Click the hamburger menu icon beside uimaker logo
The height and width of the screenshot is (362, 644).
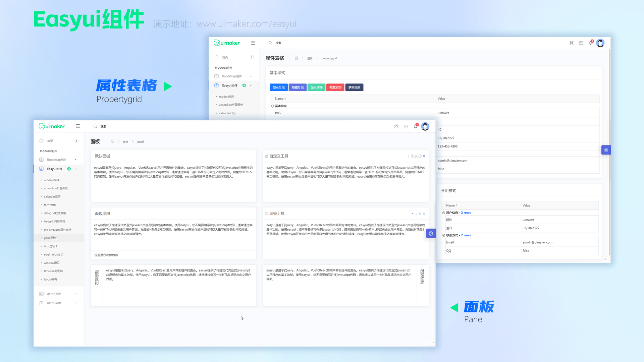(78, 126)
